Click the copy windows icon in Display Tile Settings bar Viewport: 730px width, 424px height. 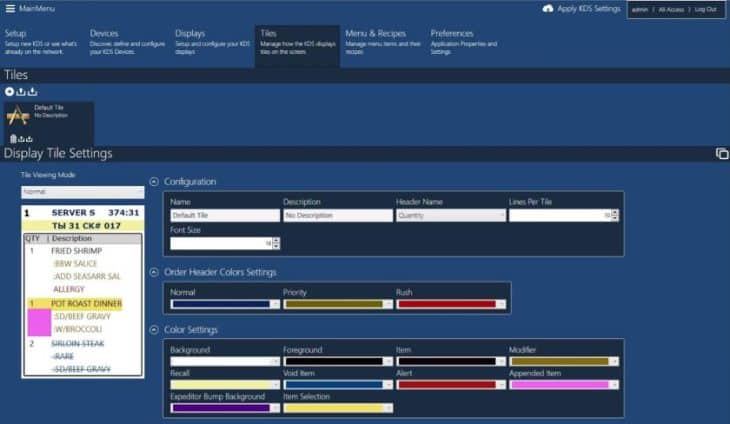[721, 153]
